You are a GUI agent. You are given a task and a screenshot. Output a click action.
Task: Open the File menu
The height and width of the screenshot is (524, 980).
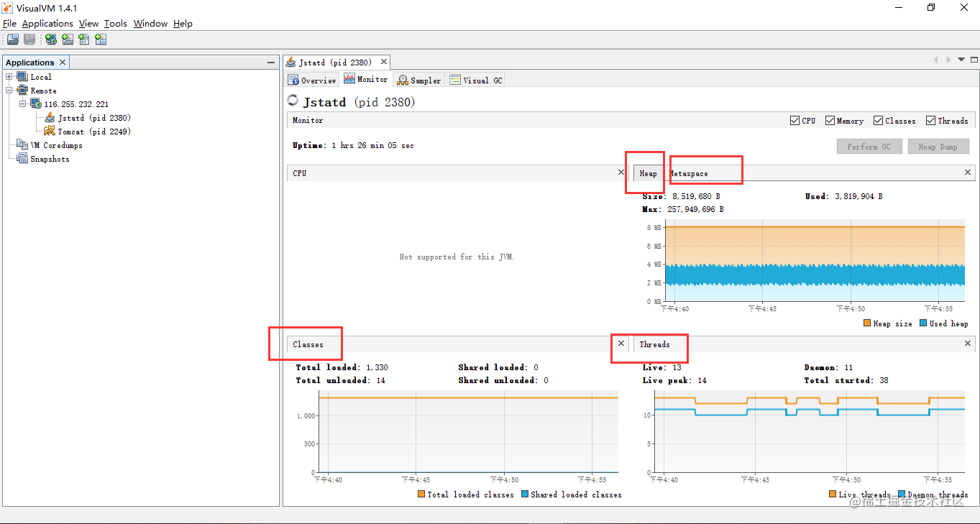[9, 24]
